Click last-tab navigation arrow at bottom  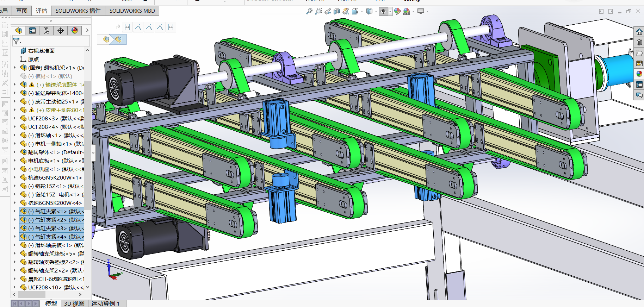coord(36,303)
